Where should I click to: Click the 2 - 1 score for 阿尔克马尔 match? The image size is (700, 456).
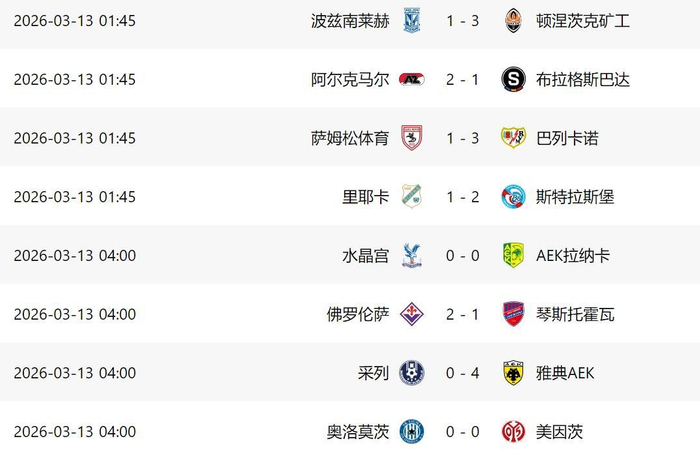point(462,79)
